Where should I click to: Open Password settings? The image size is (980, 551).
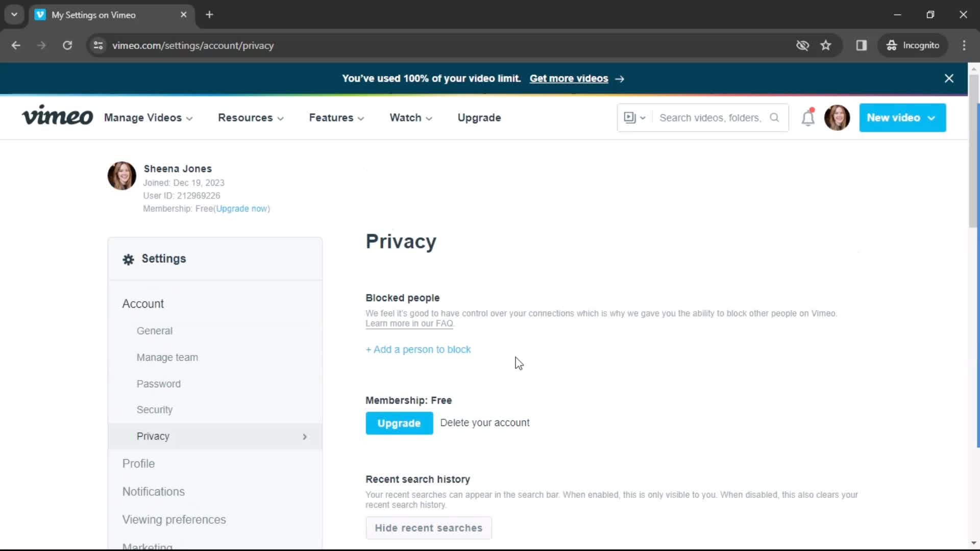coord(159,384)
